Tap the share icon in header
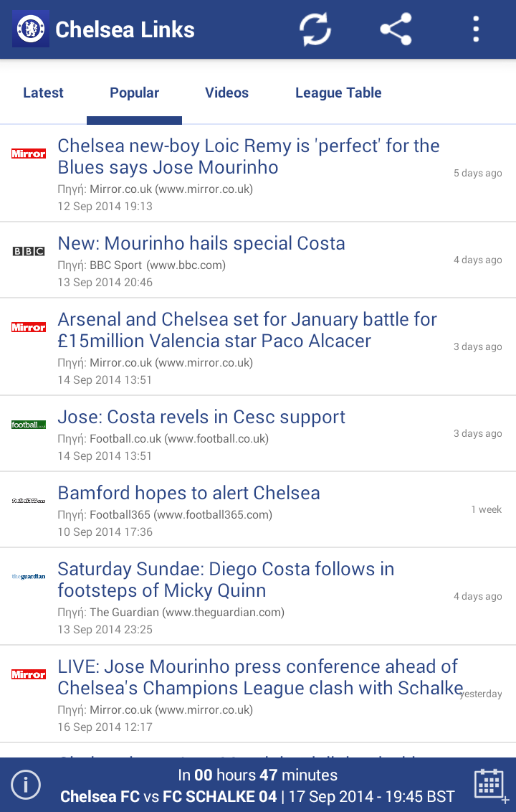 (396, 29)
